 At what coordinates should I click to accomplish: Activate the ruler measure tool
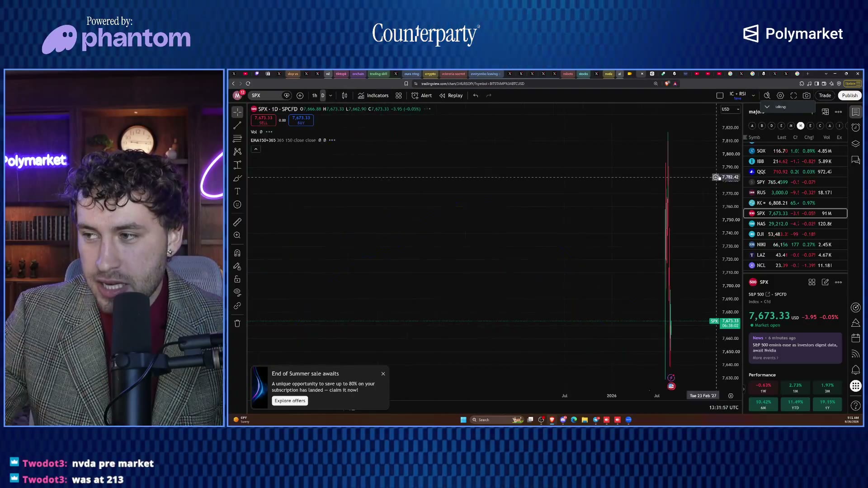pos(237,222)
